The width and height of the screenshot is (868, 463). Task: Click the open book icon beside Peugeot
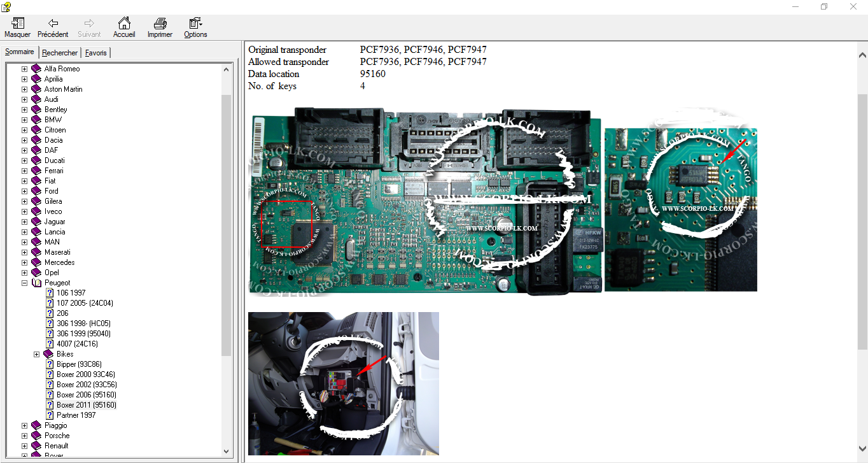click(36, 283)
